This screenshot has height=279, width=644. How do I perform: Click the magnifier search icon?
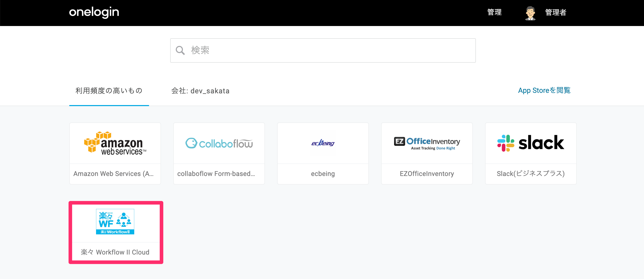180,50
